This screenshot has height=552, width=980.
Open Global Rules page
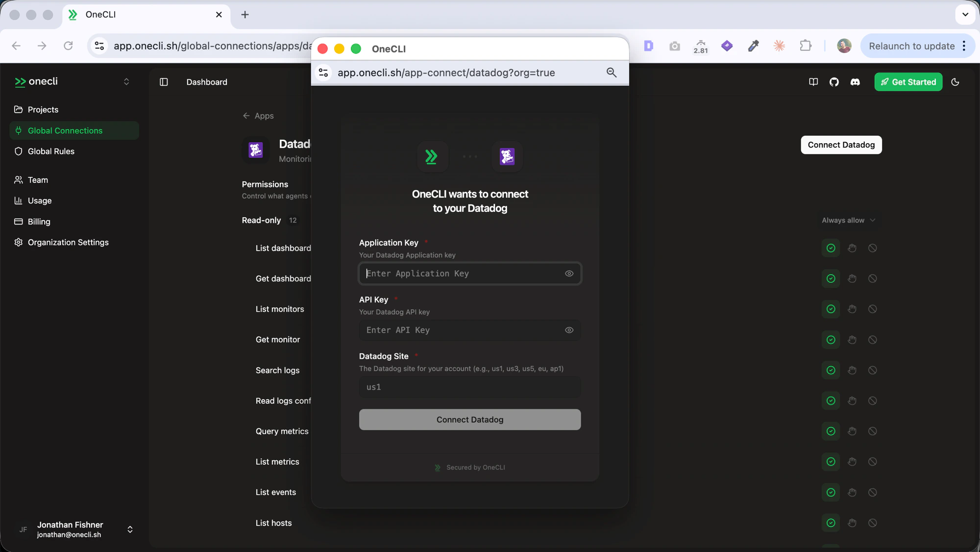pyautogui.click(x=73, y=151)
